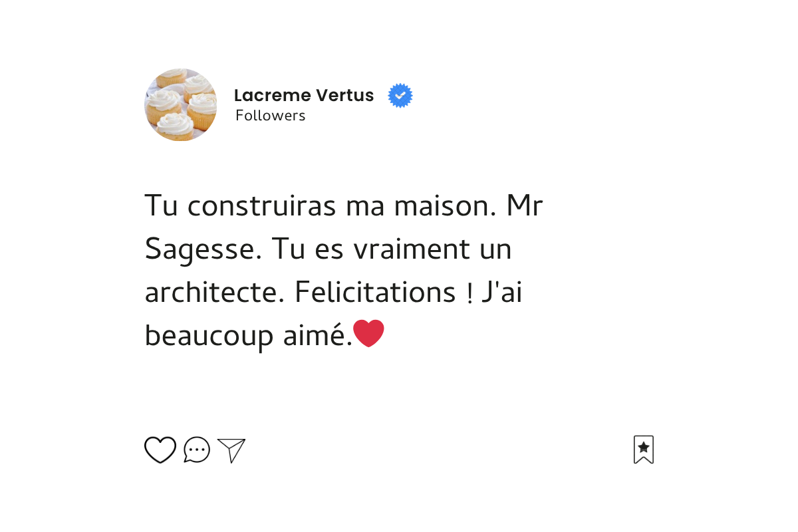Viewport: 798px width, 532px height.
Task: Click "Mr" at the end of the first line
Action: click(x=525, y=207)
